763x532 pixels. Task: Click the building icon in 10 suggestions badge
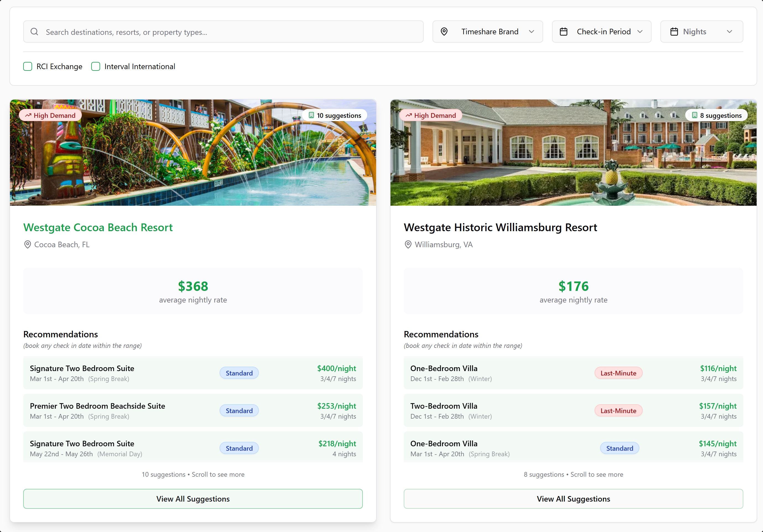[311, 115]
